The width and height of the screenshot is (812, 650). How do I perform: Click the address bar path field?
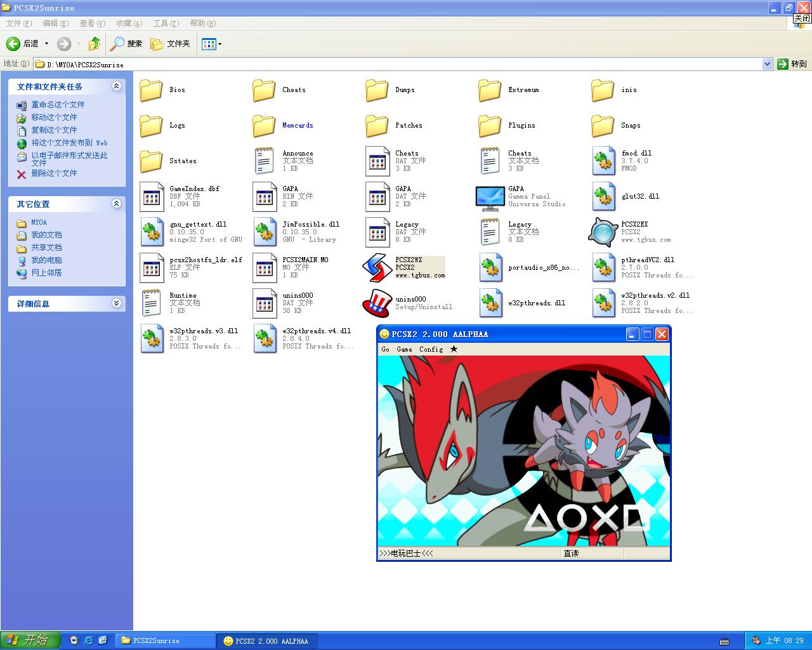[x=398, y=64]
